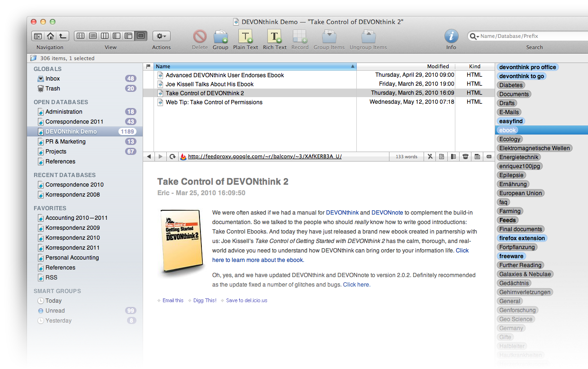Switch to icon view mode
The width and height of the screenshot is (588, 369).
(x=81, y=36)
